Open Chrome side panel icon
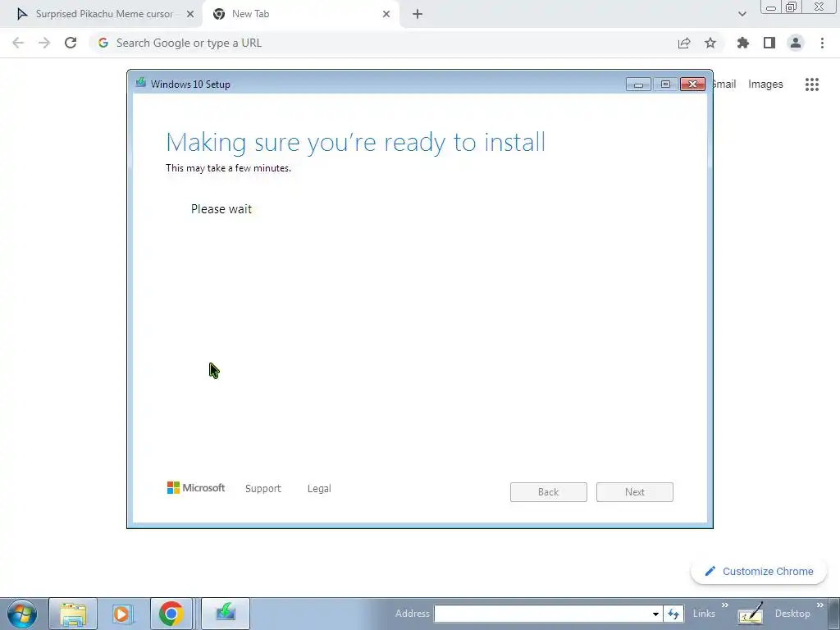The image size is (840, 630). click(769, 43)
